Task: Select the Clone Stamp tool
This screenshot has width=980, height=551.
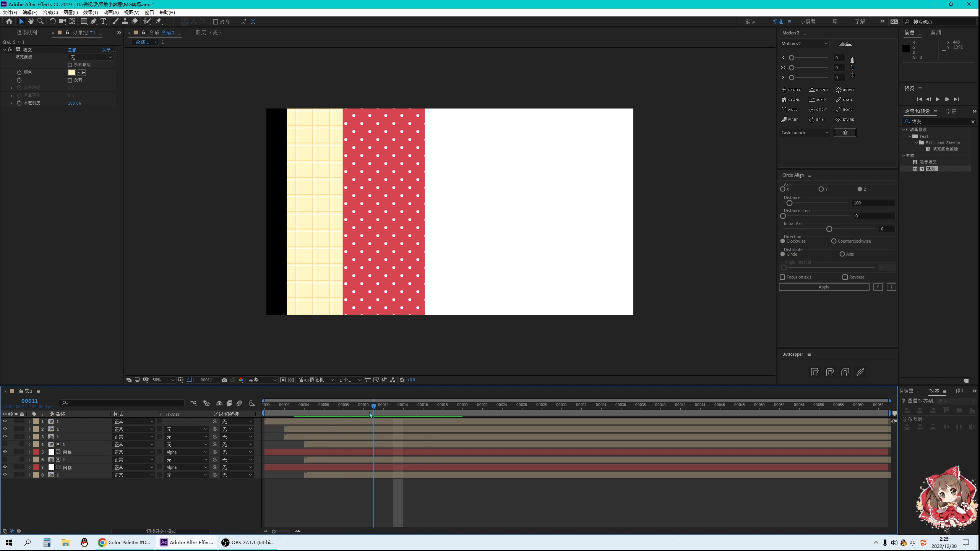Action: point(125,21)
